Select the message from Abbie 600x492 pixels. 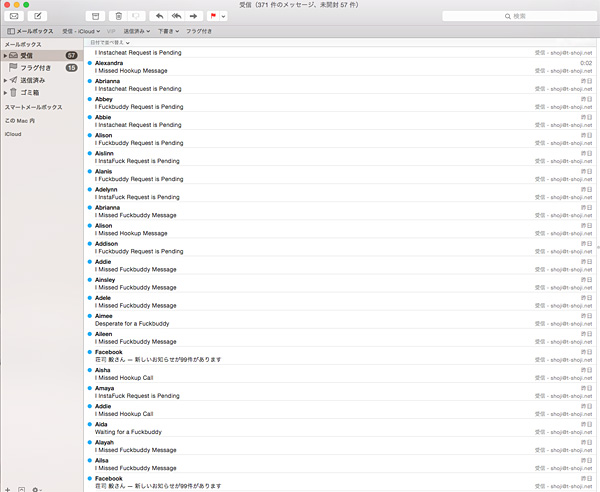click(x=340, y=121)
